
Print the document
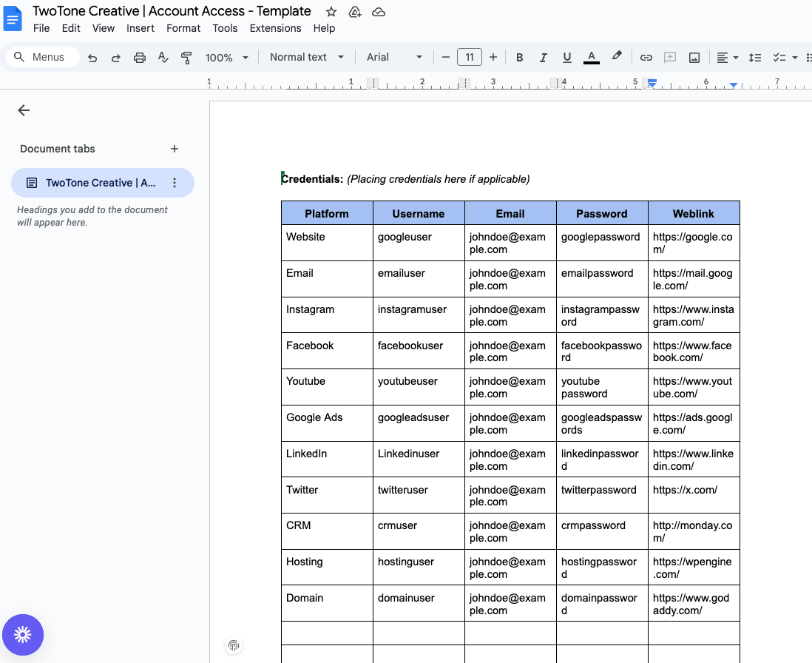[139, 58]
